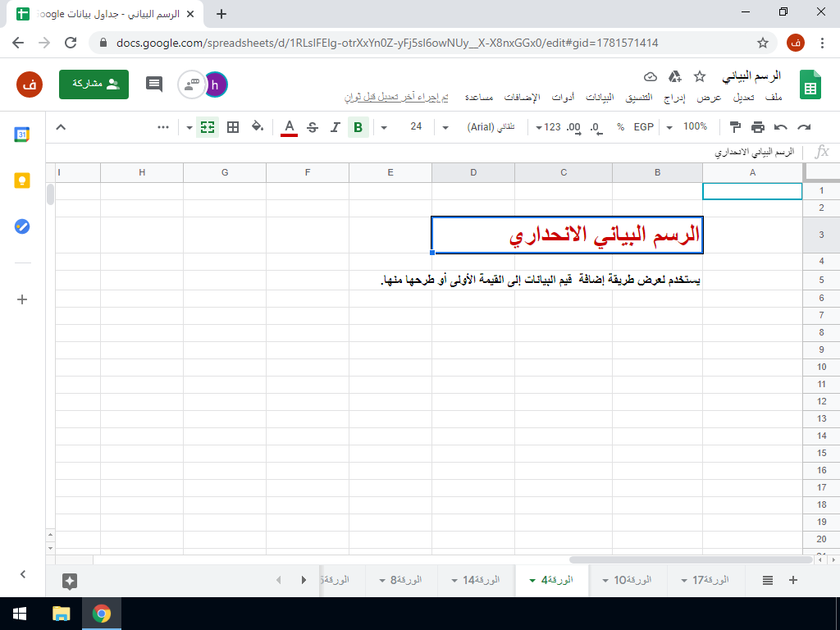This screenshot has height=630, width=840.
Task: Print the spreadsheet with printer icon
Action: coord(757,127)
